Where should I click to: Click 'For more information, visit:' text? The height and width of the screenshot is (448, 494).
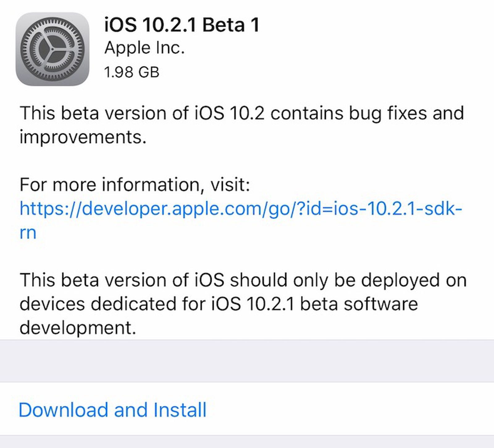135,185
